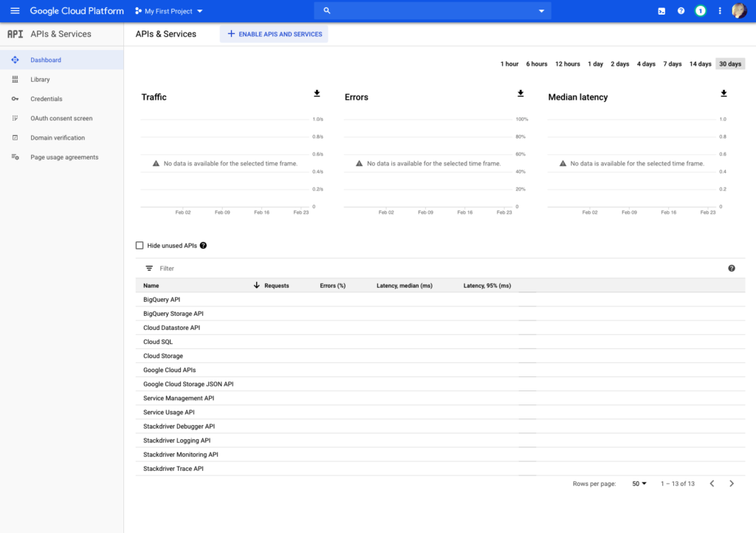This screenshot has width=756, height=533.
Task: Open the Stackdriver Monitoring API link
Action: (181, 455)
